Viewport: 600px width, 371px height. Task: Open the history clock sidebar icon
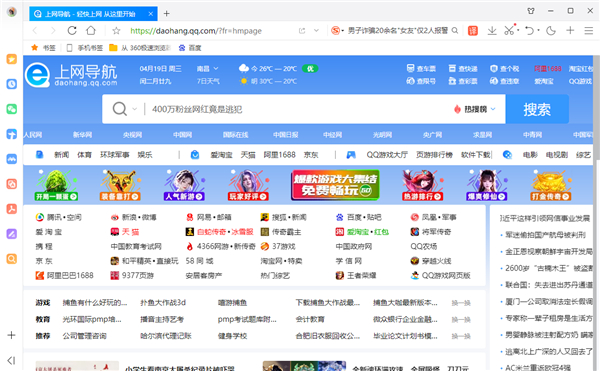(x=11, y=84)
